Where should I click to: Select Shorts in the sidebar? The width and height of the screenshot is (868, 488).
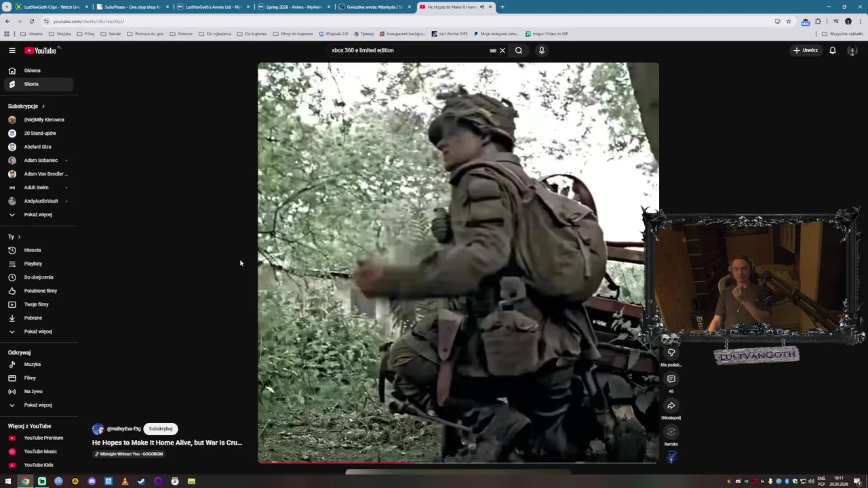click(x=37, y=84)
